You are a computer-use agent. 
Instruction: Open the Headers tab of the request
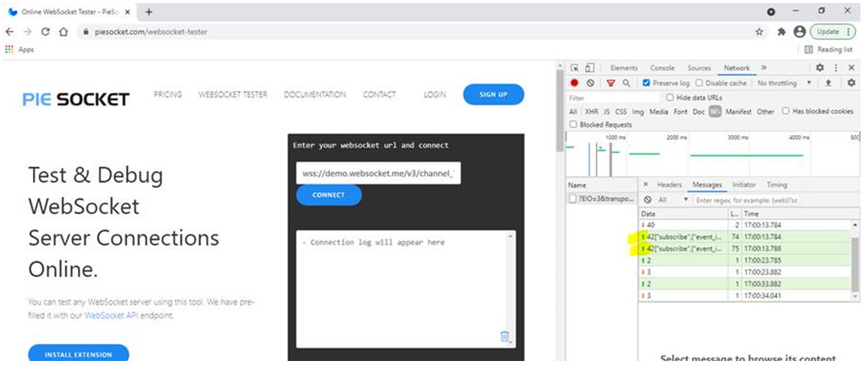click(x=669, y=185)
